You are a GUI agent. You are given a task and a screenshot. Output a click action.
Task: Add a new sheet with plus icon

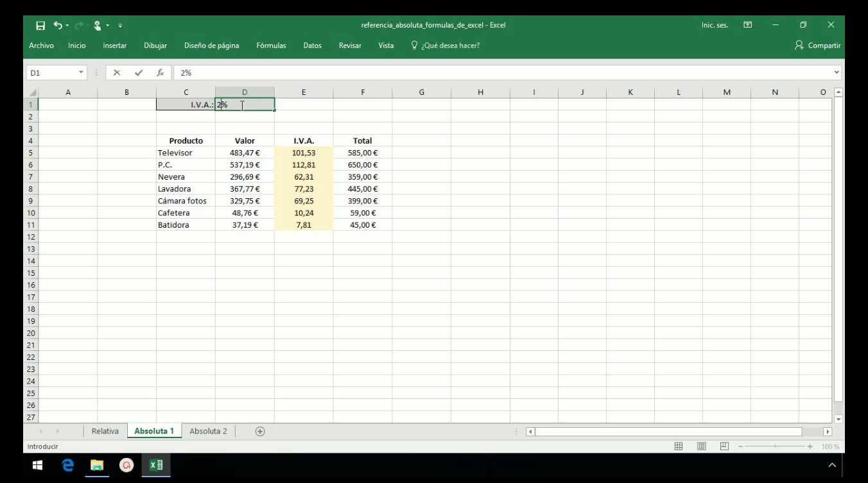pos(260,431)
